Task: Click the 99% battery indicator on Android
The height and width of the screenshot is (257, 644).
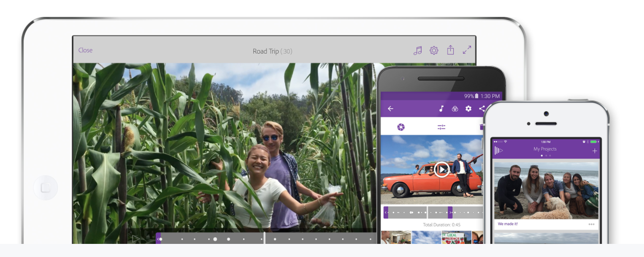Action: click(471, 96)
